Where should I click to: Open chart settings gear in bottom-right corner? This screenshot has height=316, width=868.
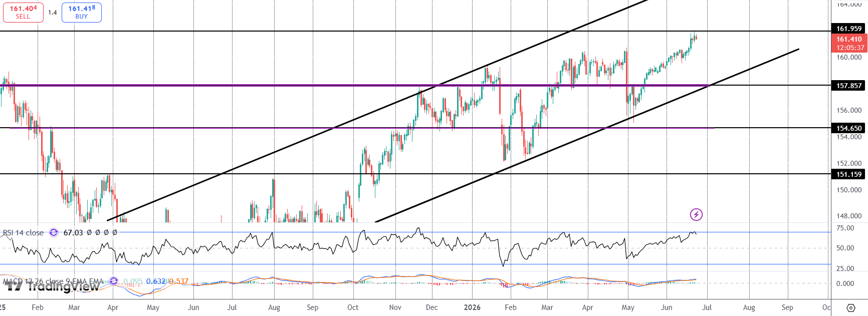pyautogui.click(x=850, y=307)
